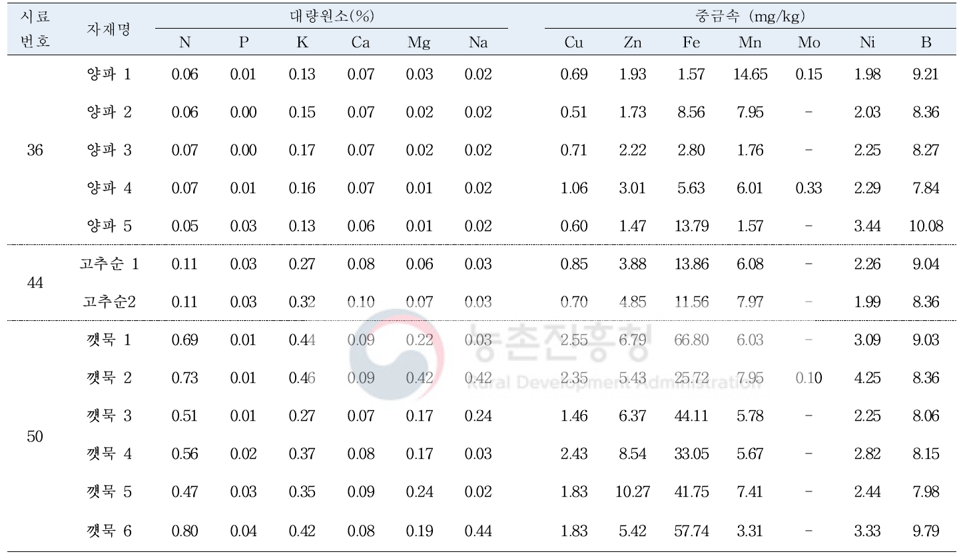
Task: Select Ni value 3.44 for 양파 5
Action: 867,226
